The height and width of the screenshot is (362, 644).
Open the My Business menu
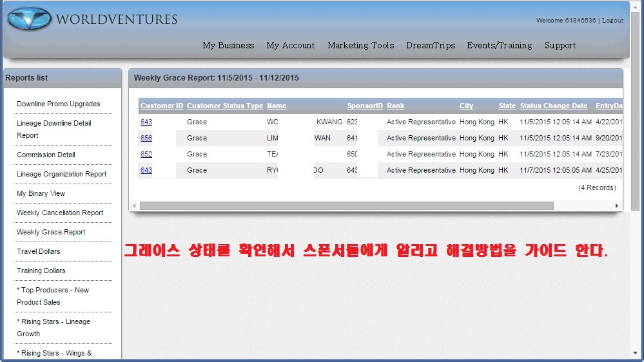228,45
